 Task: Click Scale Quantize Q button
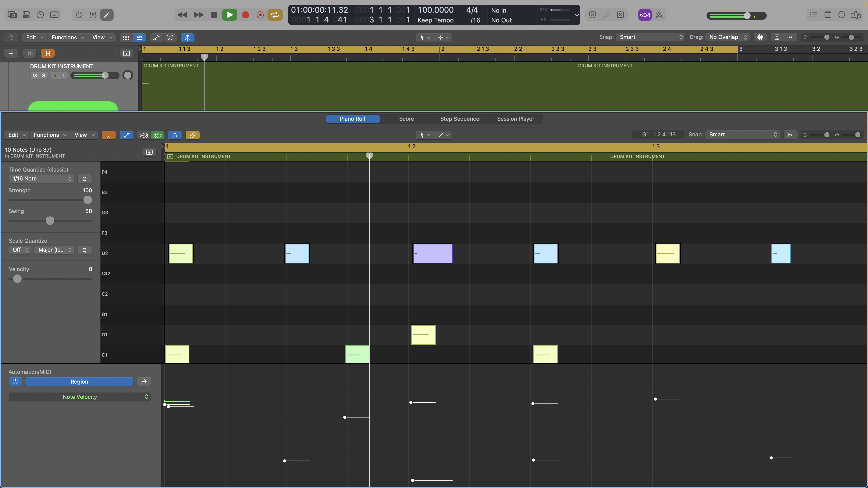coord(84,250)
